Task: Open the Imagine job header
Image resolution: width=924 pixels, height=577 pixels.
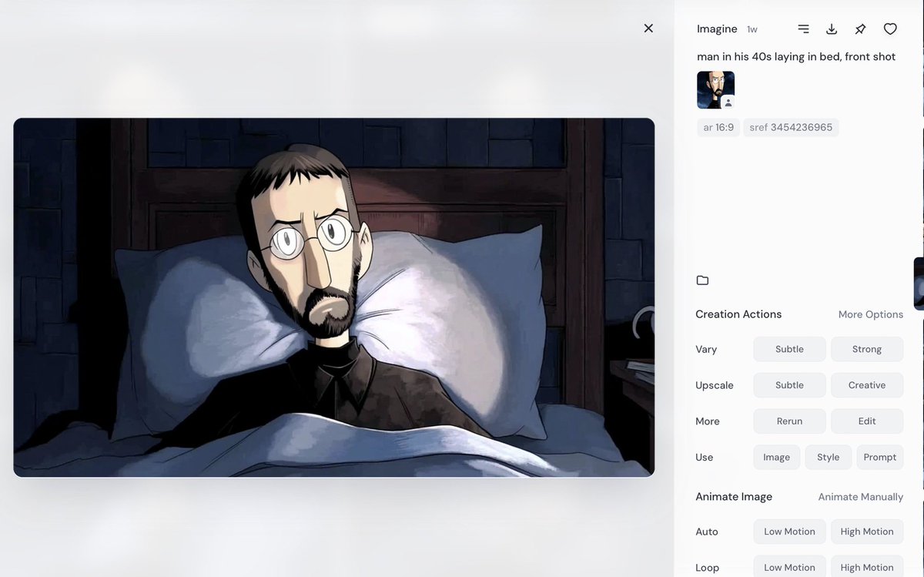Action: [716, 29]
